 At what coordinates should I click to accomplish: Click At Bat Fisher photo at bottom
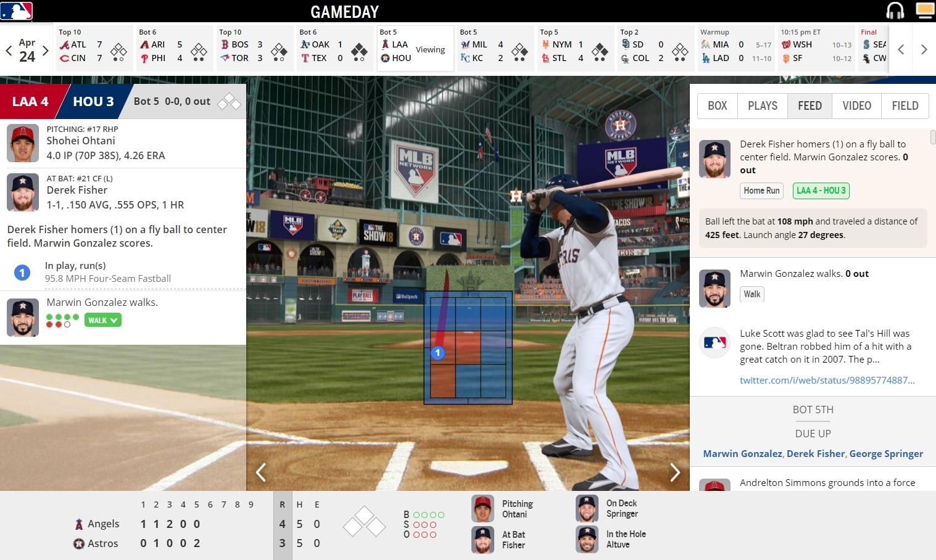click(x=483, y=540)
